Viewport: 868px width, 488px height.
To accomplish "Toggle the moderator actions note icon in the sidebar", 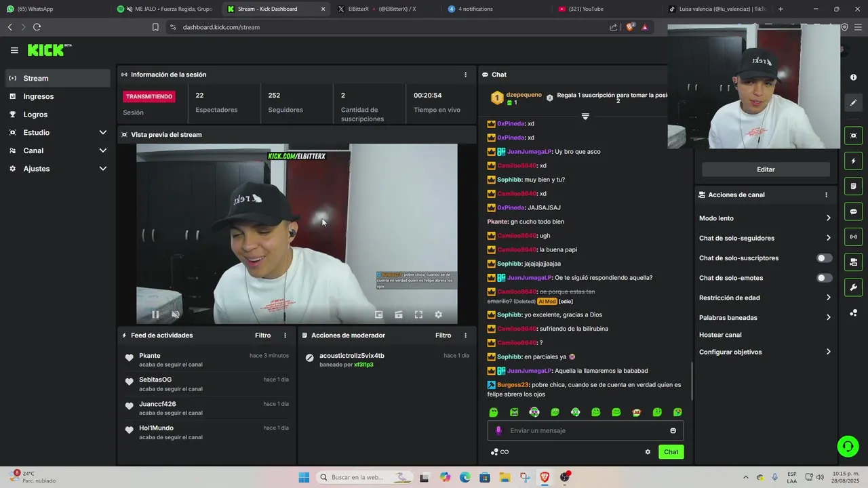I will pos(853,186).
